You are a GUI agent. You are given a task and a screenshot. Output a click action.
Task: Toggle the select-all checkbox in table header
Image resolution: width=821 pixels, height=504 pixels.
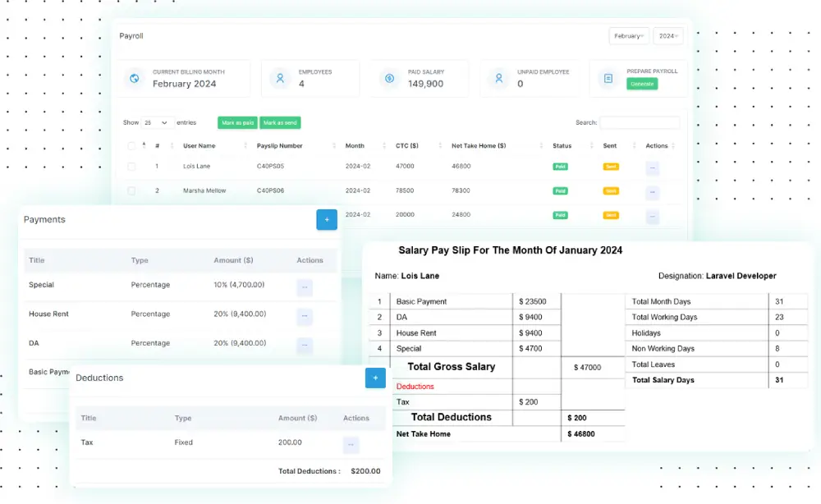click(x=131, y=146)
